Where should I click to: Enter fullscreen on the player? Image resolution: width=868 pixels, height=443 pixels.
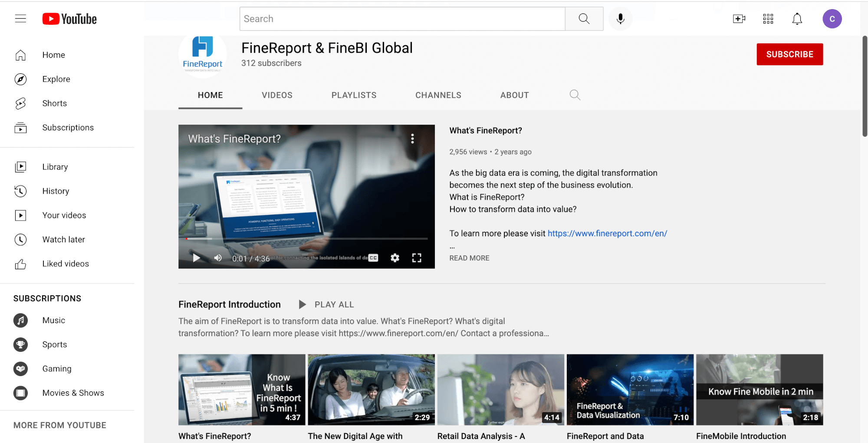coord(417,258)
